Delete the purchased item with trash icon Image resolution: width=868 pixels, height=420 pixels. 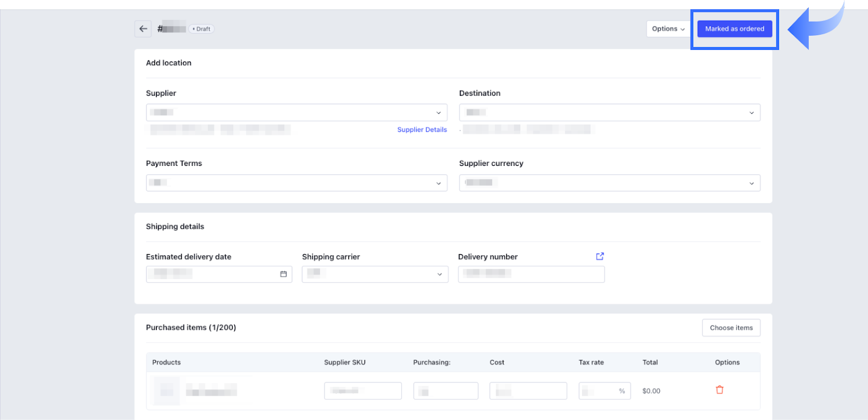[x=719, y=390]
